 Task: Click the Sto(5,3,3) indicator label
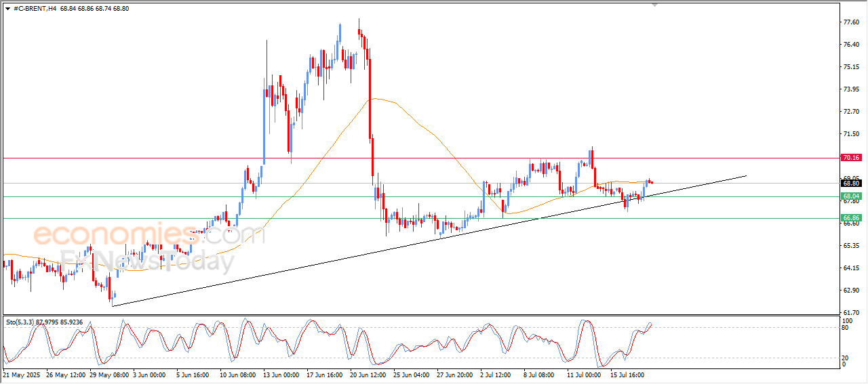pos(21,322)
